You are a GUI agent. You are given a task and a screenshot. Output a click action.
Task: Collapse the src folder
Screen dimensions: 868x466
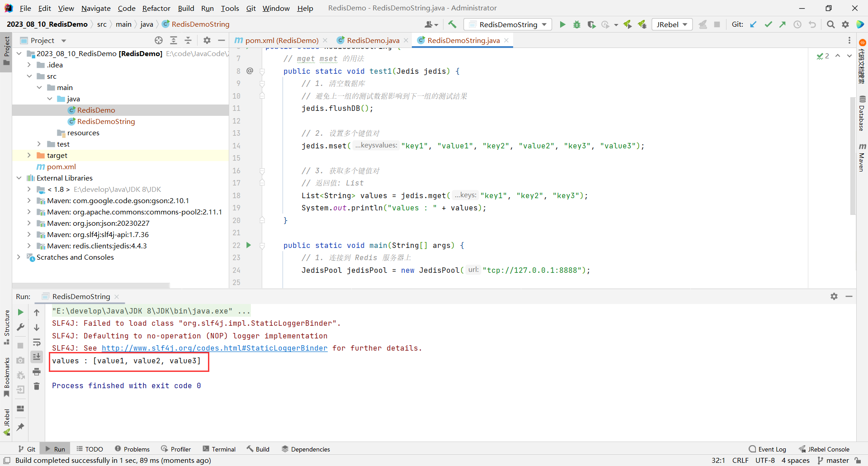(x=29, y=76)
